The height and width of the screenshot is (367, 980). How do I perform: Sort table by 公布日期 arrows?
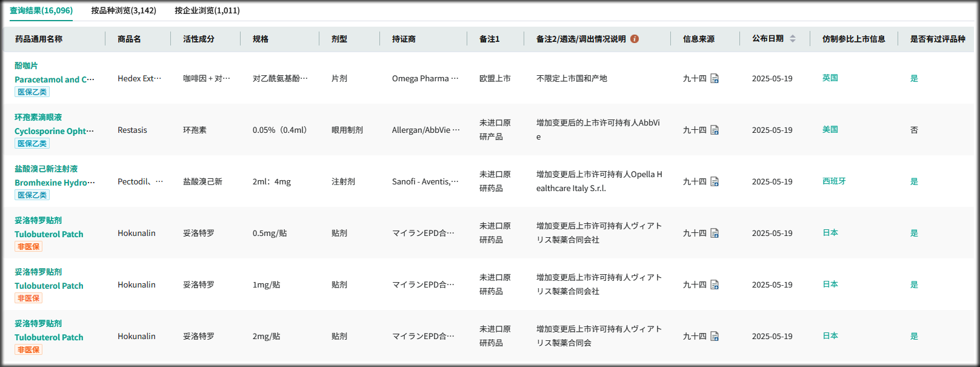click(x=792, y=39)
